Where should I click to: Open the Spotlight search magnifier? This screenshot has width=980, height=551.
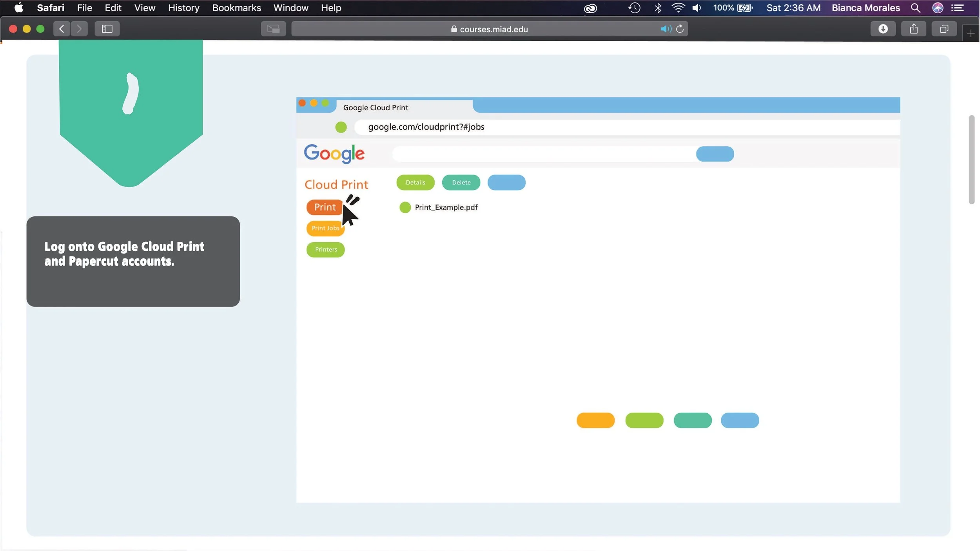(x=915, y=8)
